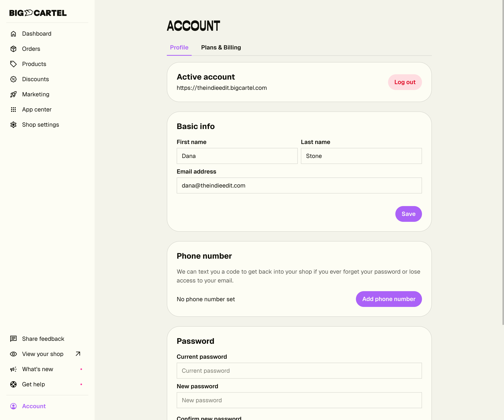
Task: Click the Share feedback chat icon
Action: click(13, 339)
